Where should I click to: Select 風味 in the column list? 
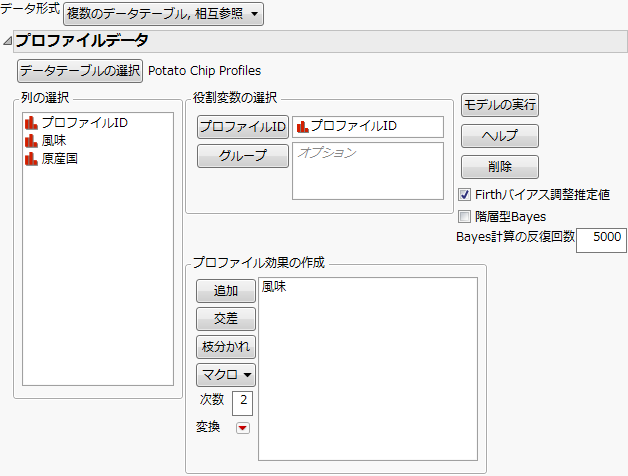click(x=54, y=141)
